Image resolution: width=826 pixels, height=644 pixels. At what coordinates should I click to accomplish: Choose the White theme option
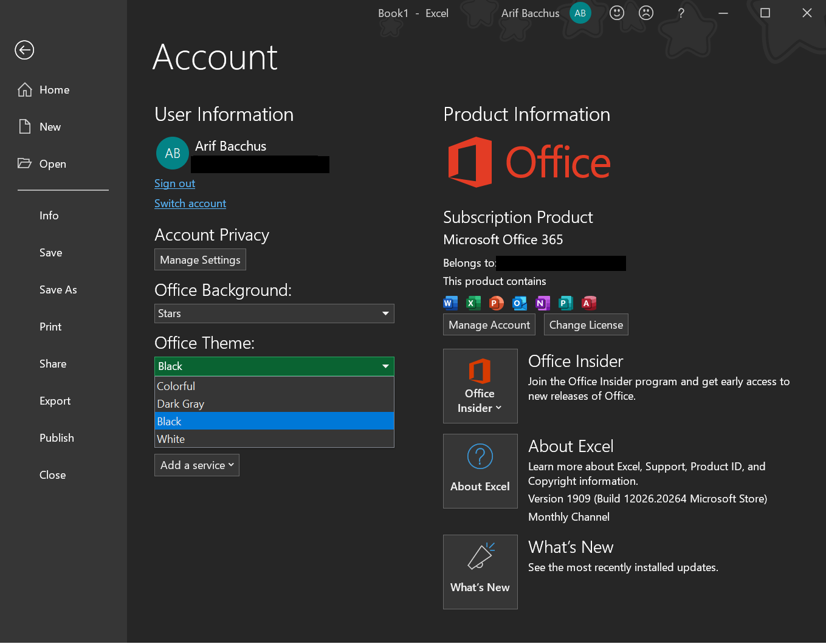(274, 439)
